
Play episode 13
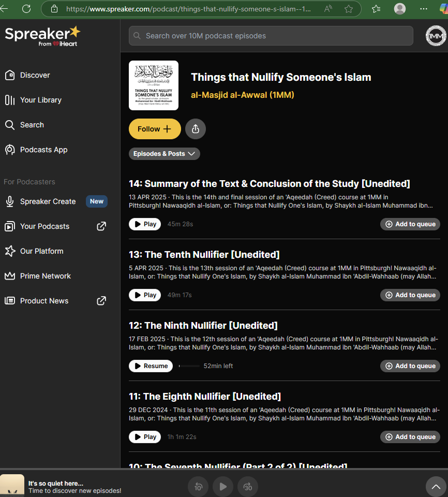click(x=145, y=295)
